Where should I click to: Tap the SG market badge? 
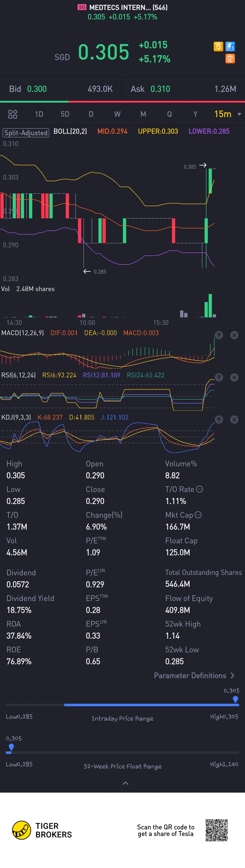[x=82, y=7]
